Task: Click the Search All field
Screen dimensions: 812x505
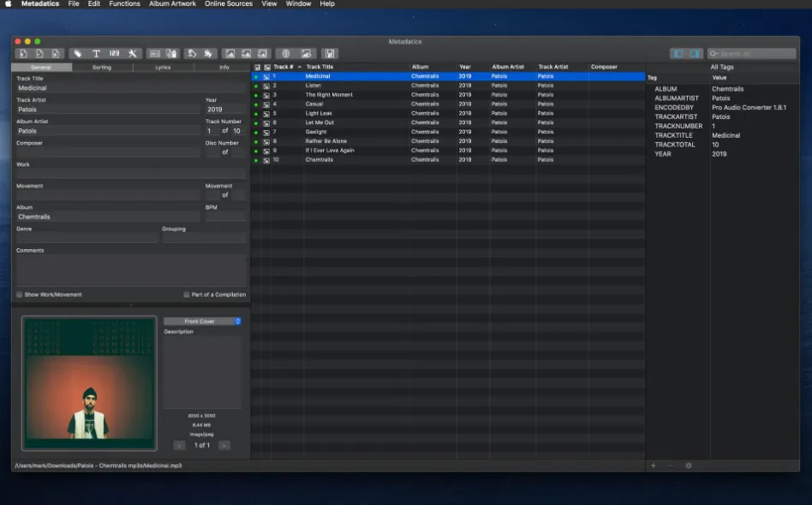Action: [x=751, y=53]
